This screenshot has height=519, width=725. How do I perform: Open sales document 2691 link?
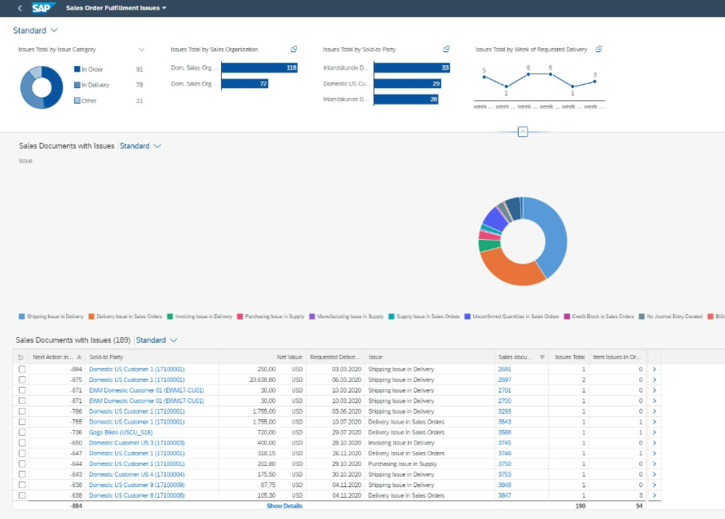click(504, 369)
